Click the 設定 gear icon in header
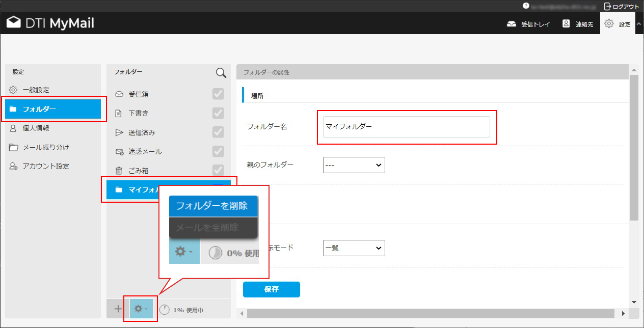 coord(609,24)
